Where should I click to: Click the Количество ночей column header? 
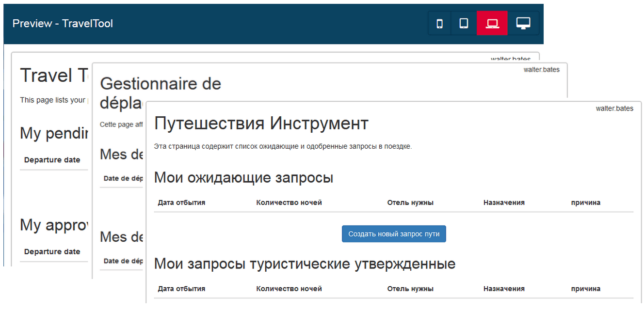[x=289, y=202]
